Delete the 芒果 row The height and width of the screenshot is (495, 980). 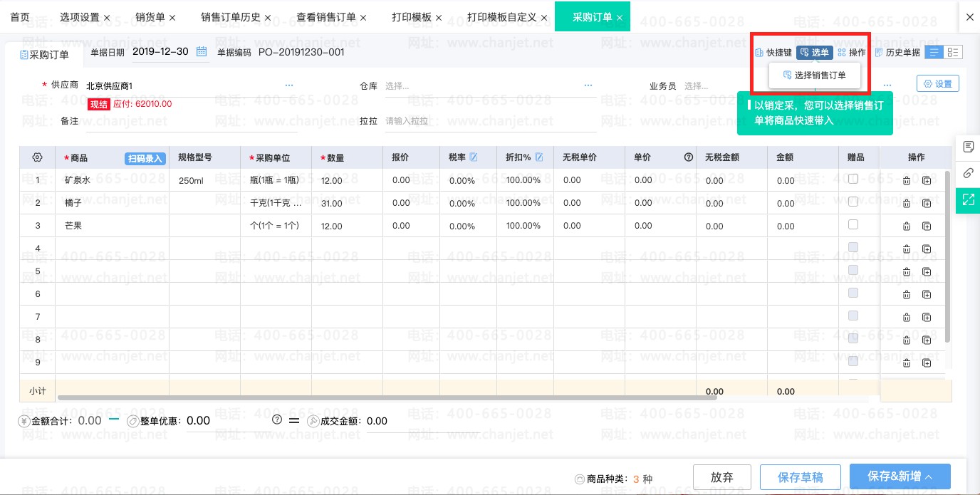[907, 226]
